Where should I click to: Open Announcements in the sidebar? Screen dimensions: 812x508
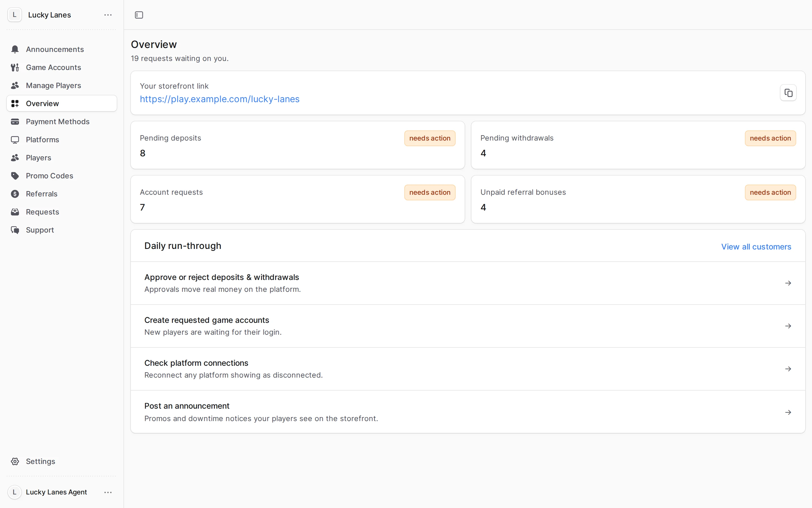tap(62, 49)
